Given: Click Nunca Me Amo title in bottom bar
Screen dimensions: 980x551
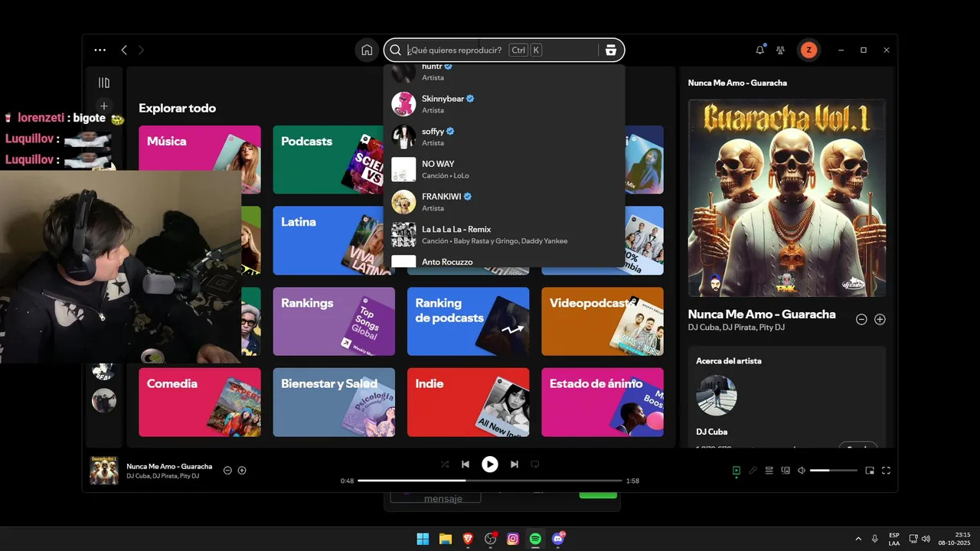Looking at the screenshot, I should tap(169, 466).
